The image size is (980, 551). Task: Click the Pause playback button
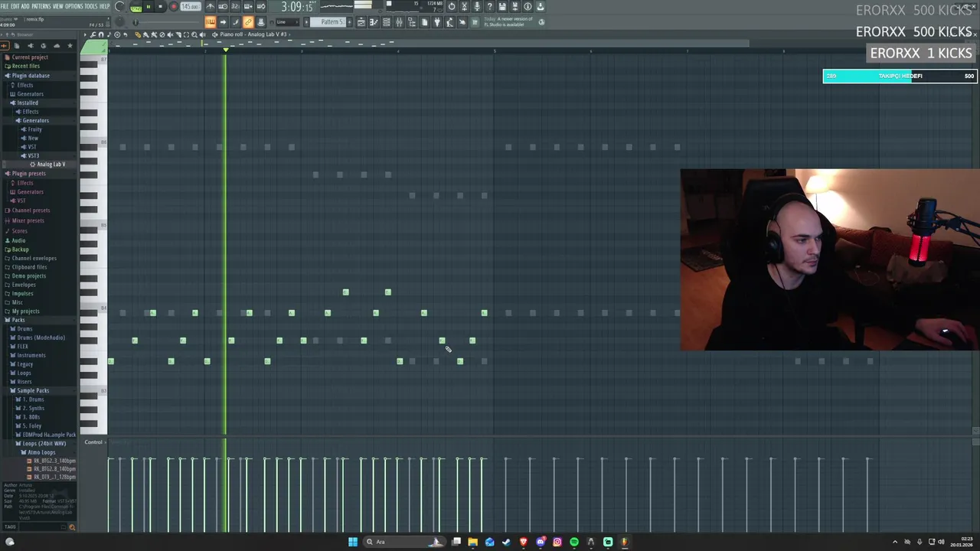pyautogui.click(x=148, y=7)
